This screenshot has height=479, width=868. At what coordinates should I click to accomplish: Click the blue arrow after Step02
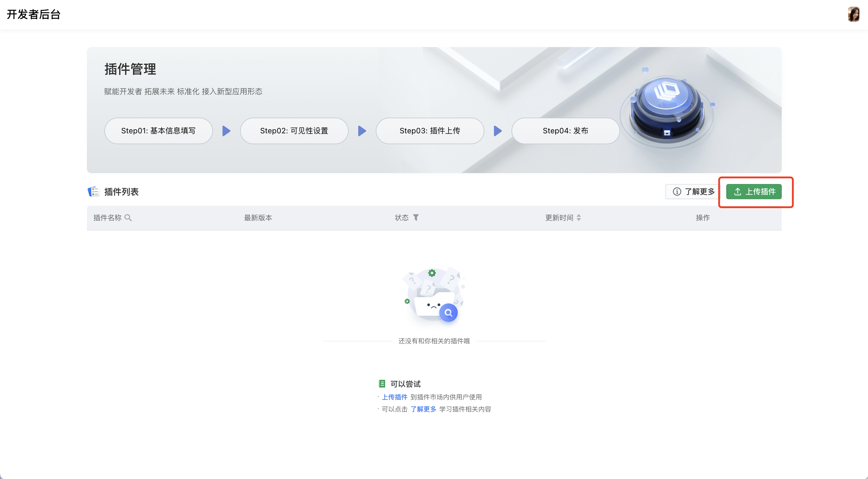[362, 131]
